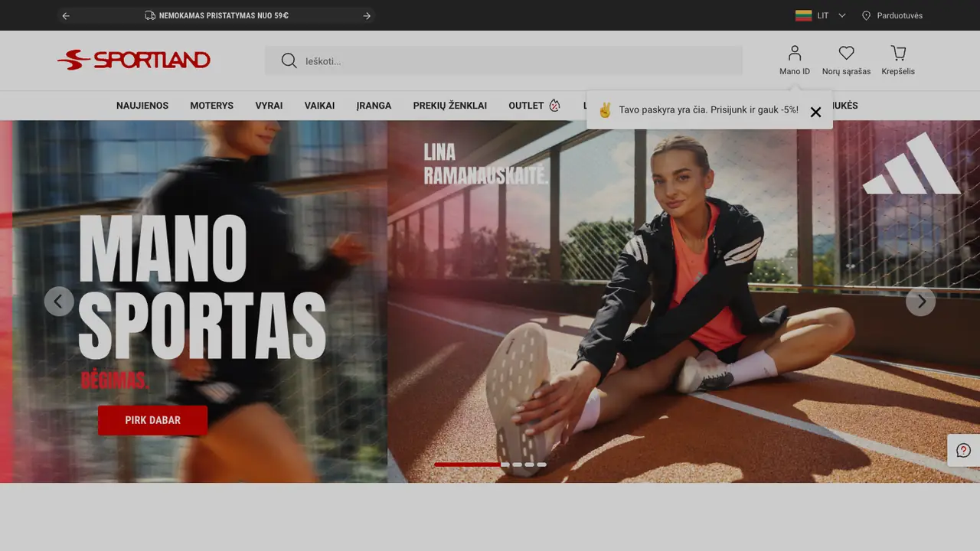The image size is (980, 551).
Task: Open the Įranga menu
Action: [x=374, y=106]
